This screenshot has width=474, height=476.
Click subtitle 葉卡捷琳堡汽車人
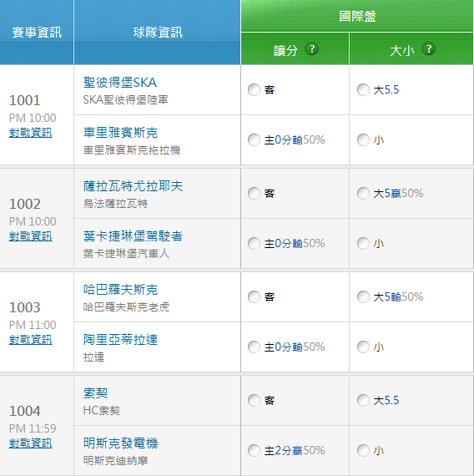[x=126, y=254]
